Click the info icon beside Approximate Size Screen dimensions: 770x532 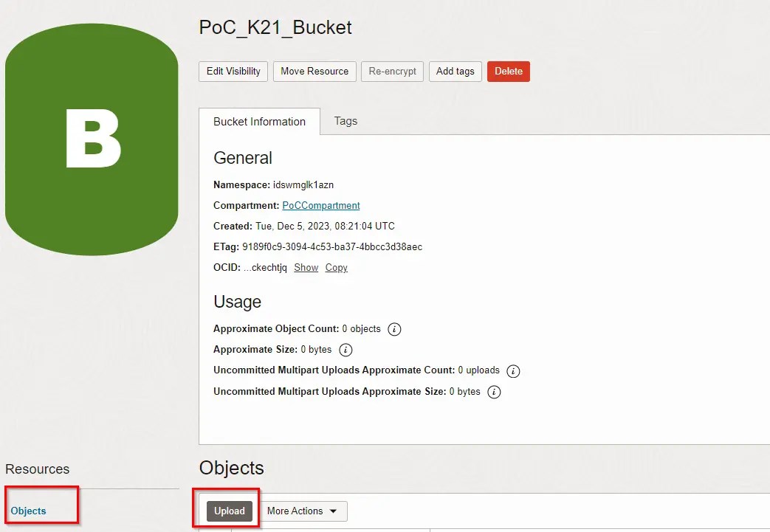(x=346, y=350)
